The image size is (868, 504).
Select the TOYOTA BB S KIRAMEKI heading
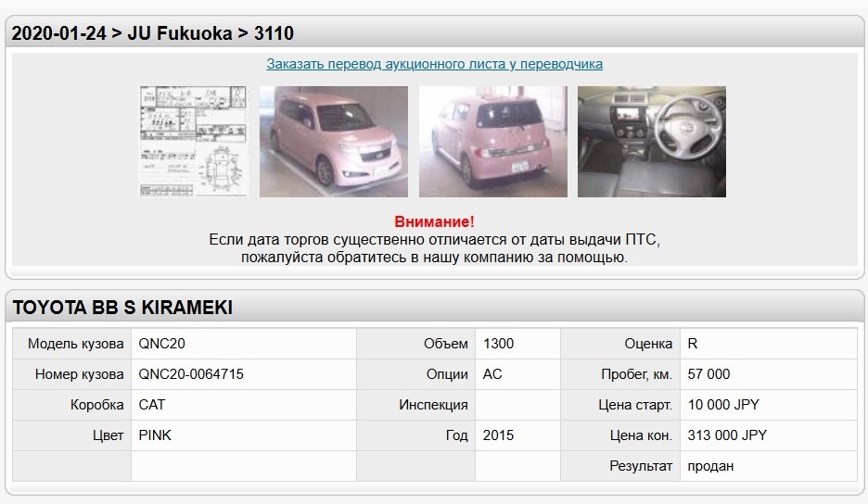pos(123,308)
